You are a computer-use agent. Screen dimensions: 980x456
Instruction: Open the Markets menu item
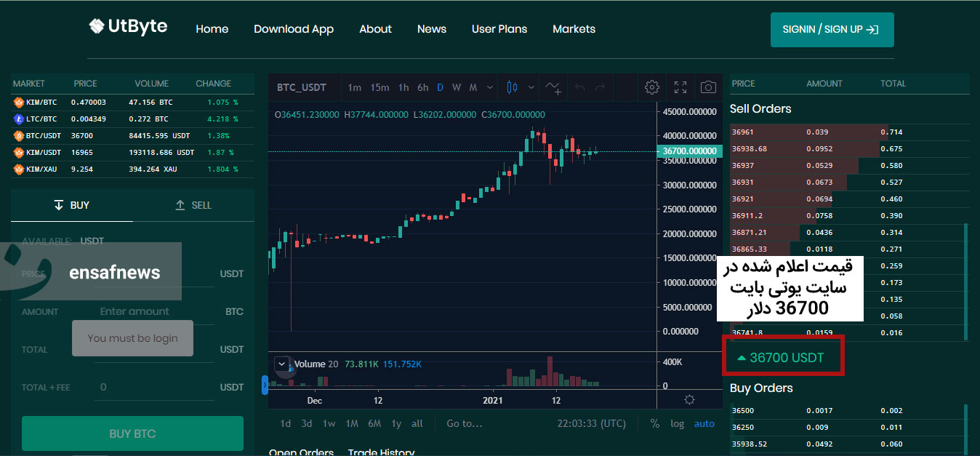(x=574, y=29)
